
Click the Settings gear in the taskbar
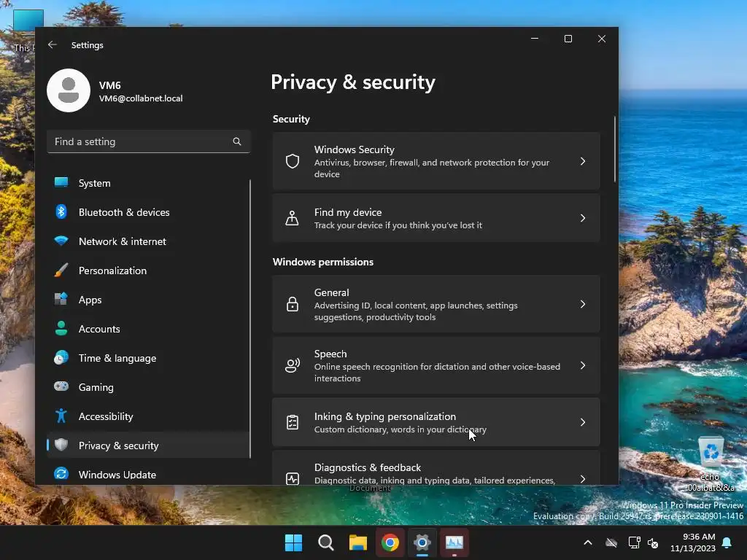coord(422,542)
